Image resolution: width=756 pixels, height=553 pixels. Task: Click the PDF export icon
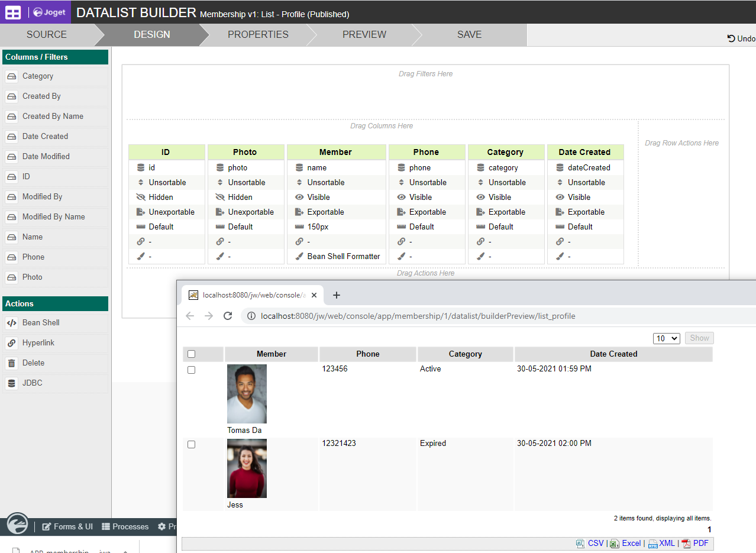pyautogui.click(x=686, y=544)
